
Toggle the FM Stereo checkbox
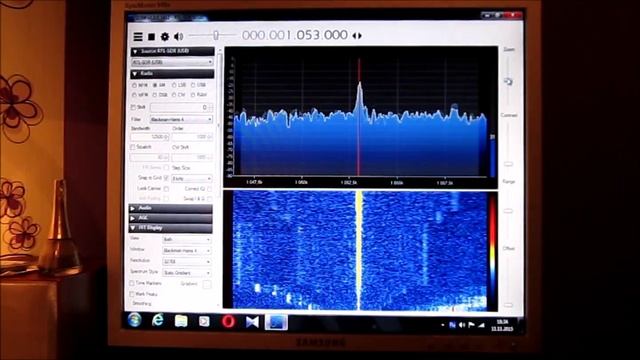166,168
